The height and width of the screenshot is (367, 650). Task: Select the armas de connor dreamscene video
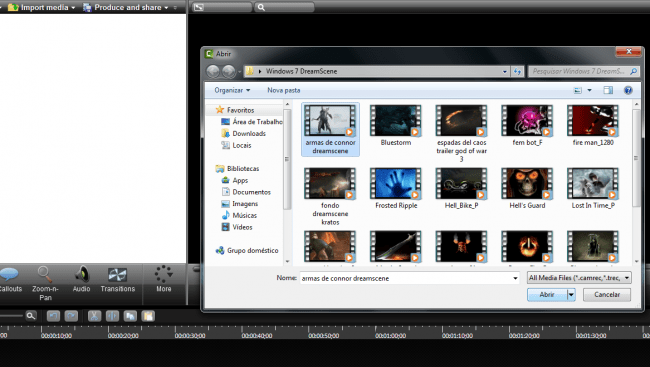click(330, 129)
